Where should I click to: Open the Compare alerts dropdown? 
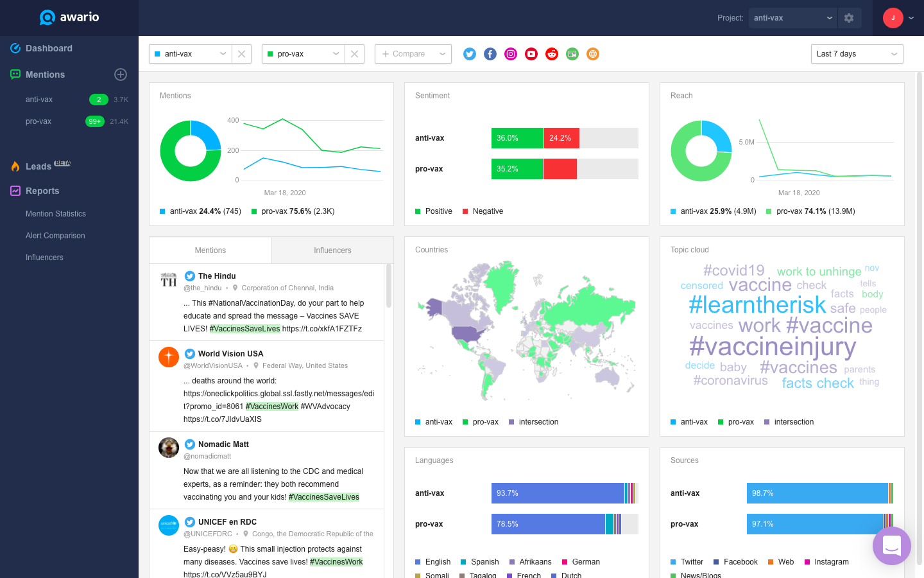[x=413, y=54]
